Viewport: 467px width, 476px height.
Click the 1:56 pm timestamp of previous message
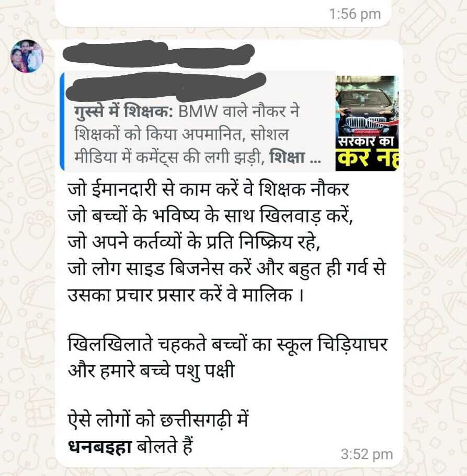pyautogui.click(x=355, y=14)
